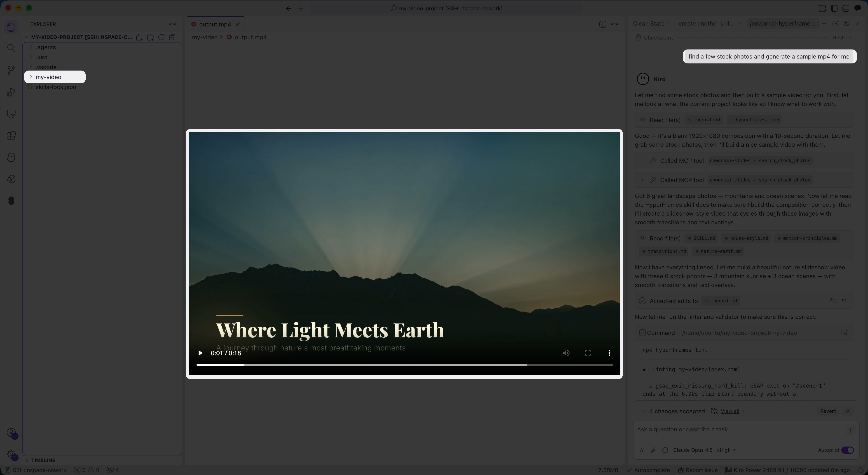Viewport: 868px width, 475px height.
Task: Click View all changes link
Action: (x=730, y=411)
